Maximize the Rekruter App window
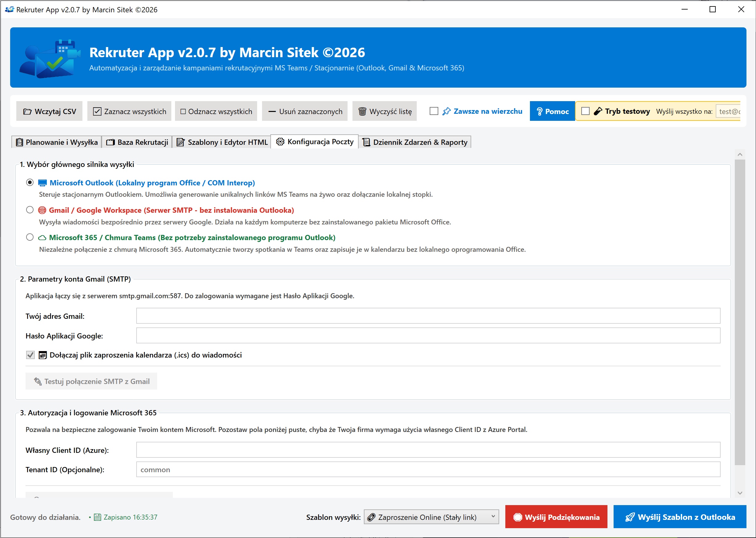The image size is (756, 538). pyautogui.click(x=713, y=9)
